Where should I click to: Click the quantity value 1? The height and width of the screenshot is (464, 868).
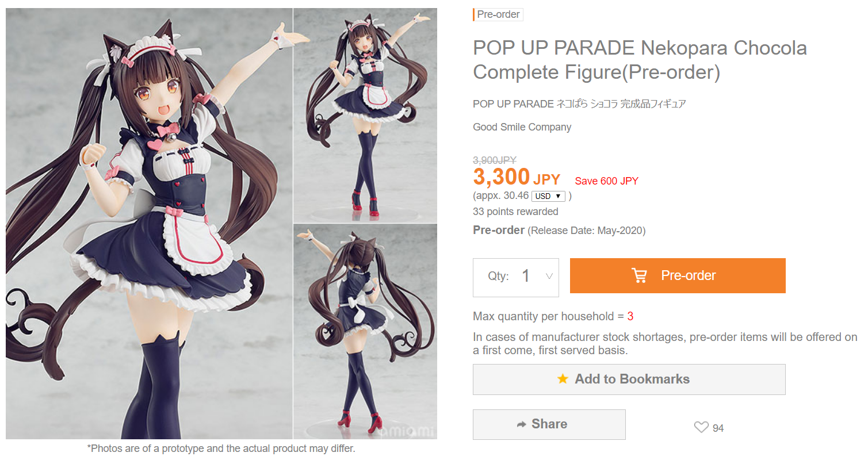point(526,276)
